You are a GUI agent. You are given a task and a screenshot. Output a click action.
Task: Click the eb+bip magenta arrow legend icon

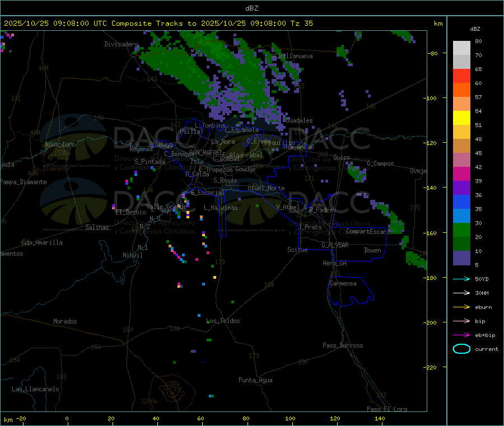click(461, 335)
